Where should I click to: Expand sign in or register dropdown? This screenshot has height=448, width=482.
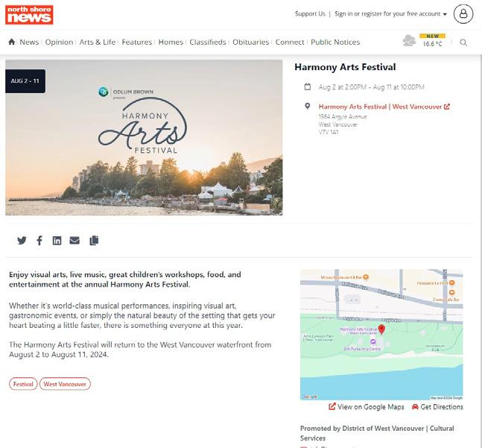pyautogui.click(x=390, y=14)
